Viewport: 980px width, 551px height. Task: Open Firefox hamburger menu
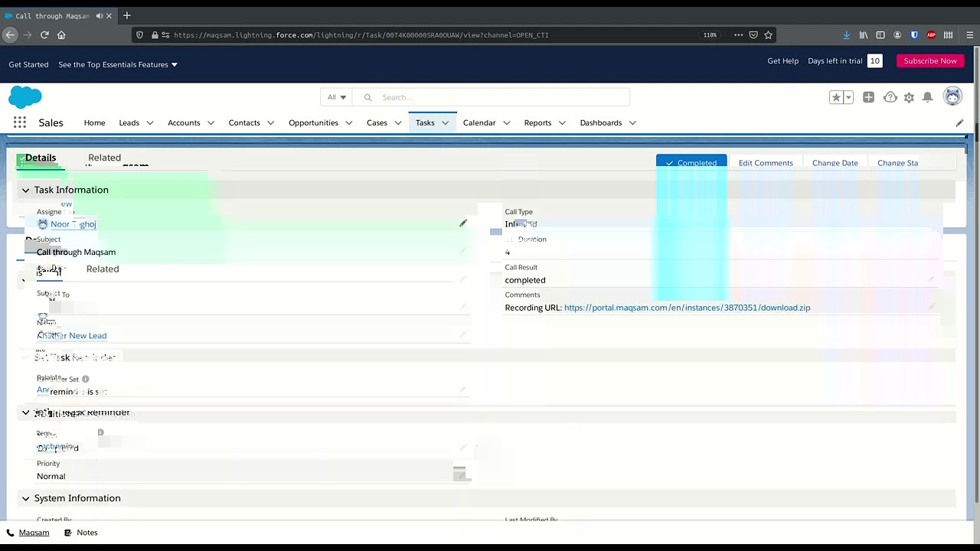coord(969,34)
